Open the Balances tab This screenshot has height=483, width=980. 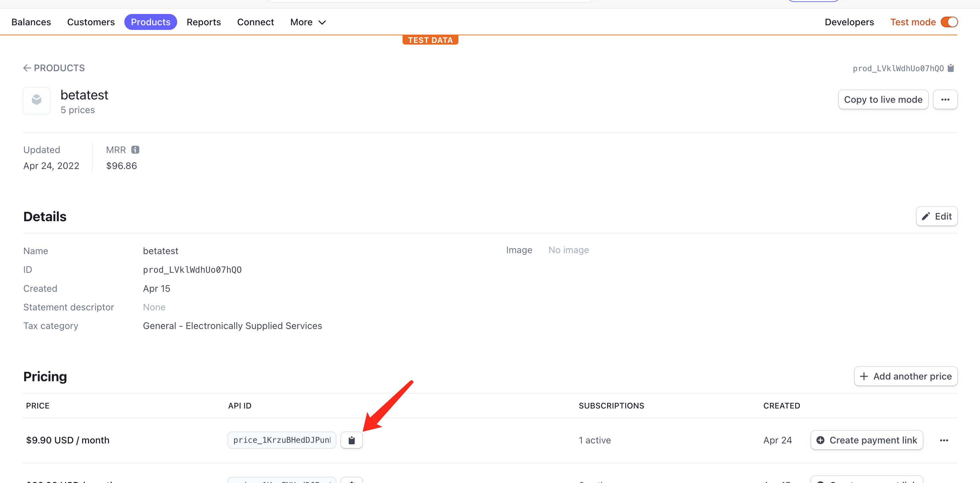tap(31, 22)
